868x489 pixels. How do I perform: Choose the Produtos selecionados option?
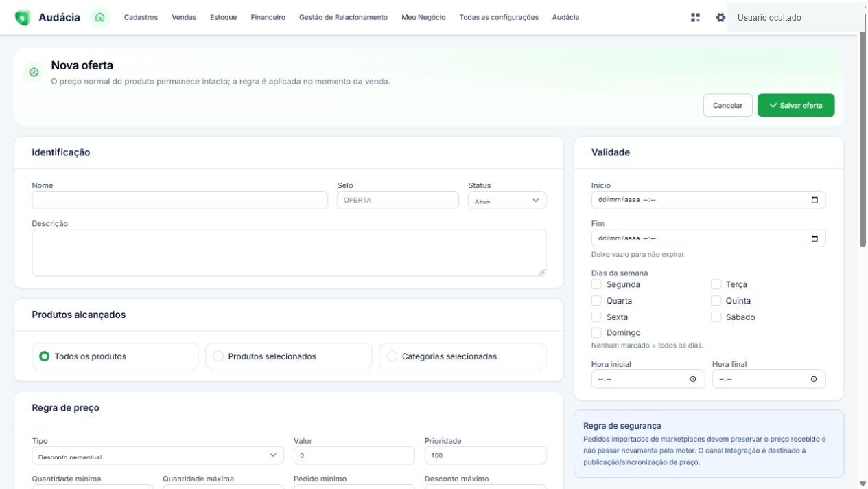[x=289, y=356]
